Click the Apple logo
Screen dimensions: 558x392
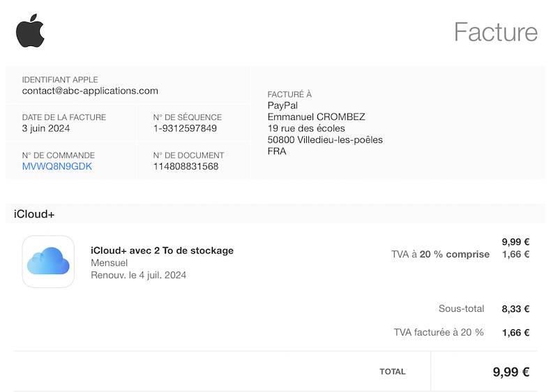[30, 31]
